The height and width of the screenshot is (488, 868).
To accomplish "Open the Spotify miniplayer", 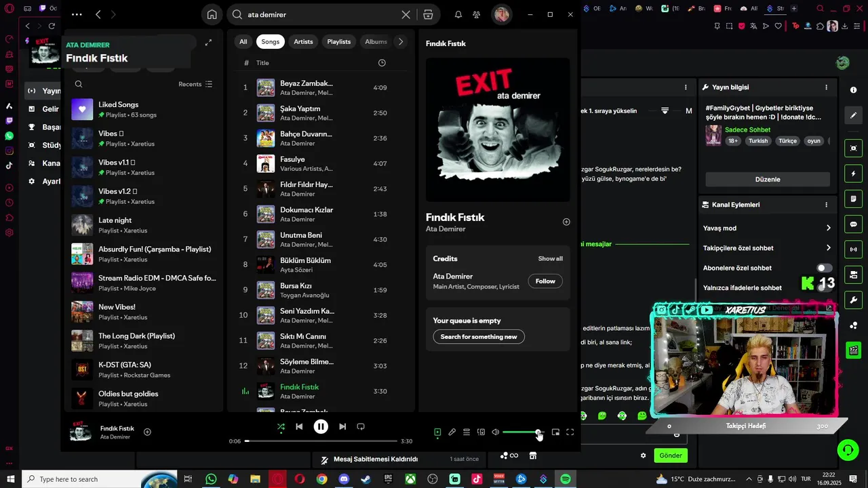I will [555, 432].
